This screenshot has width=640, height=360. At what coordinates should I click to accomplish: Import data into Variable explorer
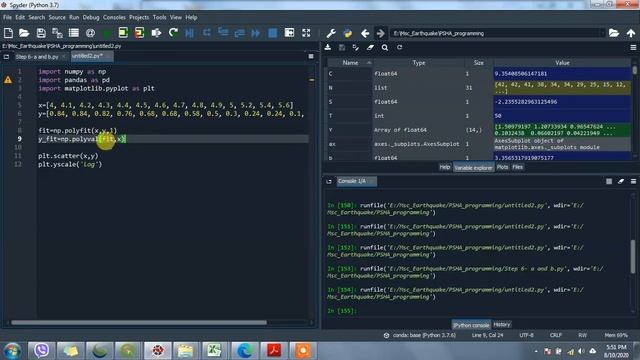click(x=328, y=48)
